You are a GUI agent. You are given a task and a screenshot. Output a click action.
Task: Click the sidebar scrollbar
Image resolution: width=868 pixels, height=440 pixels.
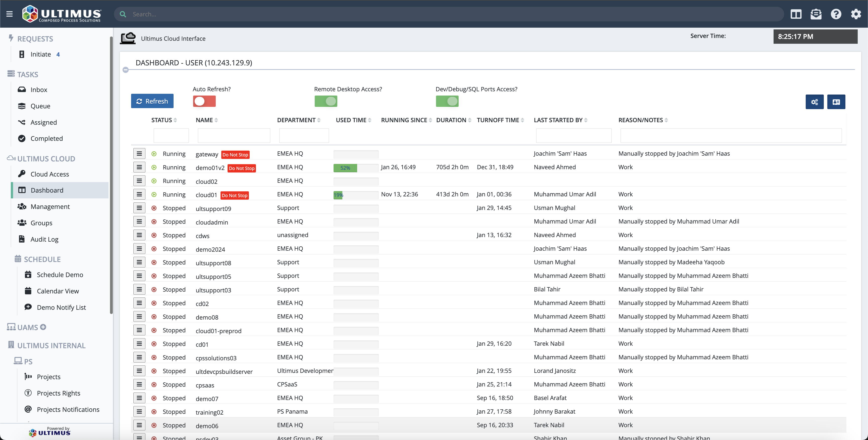click(x=111, y=175)
